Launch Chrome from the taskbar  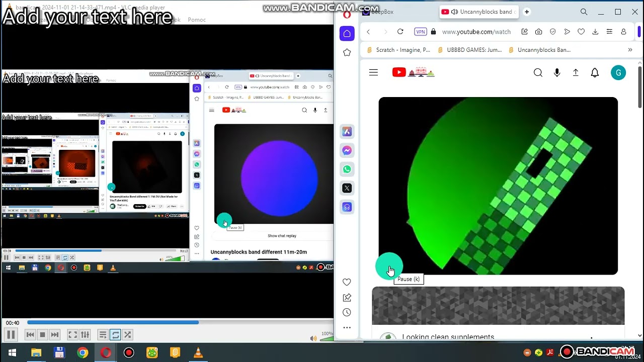[83, 352]
